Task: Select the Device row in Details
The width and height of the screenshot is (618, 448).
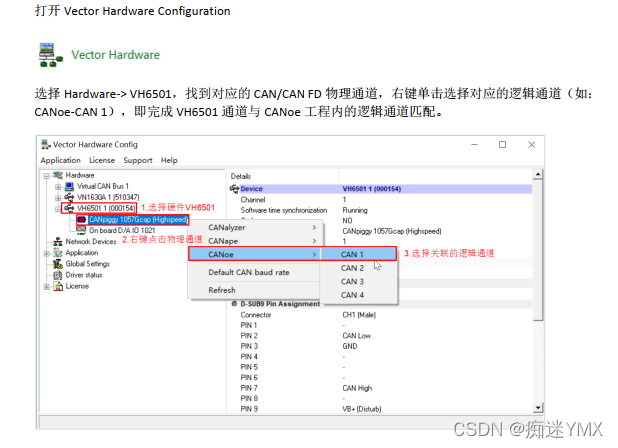Action: pyautogui.click(x=381, y=189)
